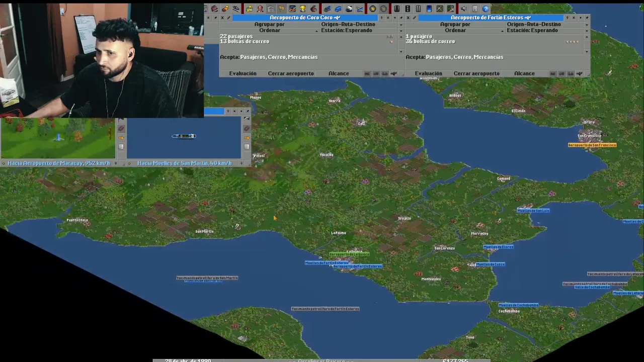Viewport: 644px width, 362px height.
Task: Open the subsidies list icon
Action: (225, 9)
